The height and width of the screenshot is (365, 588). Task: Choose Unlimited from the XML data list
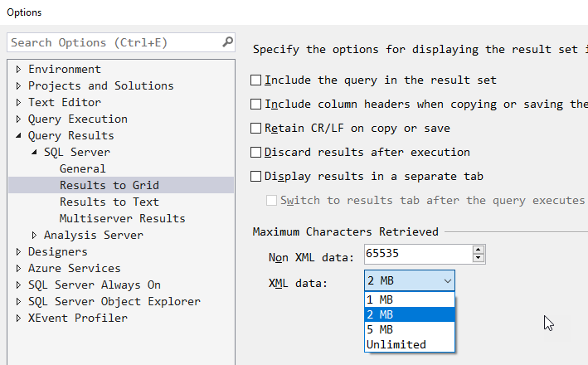pyautogui.click(x=410, y=344)
